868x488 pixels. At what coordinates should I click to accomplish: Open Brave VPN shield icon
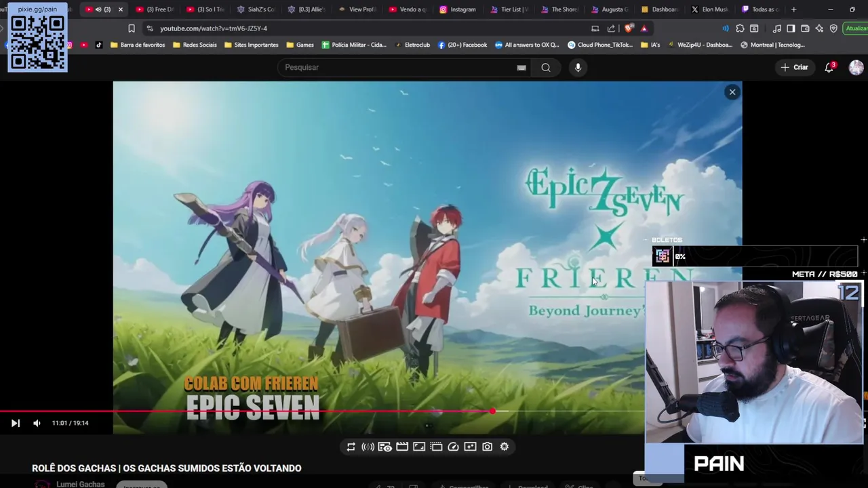pos(833,28)
